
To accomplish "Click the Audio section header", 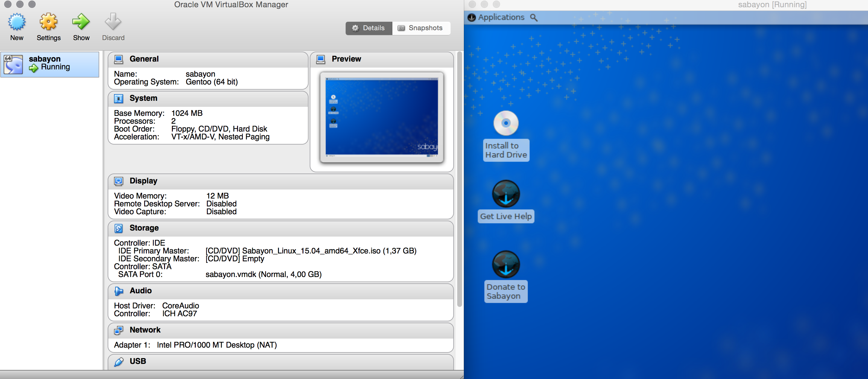I will tap(141, 291).
